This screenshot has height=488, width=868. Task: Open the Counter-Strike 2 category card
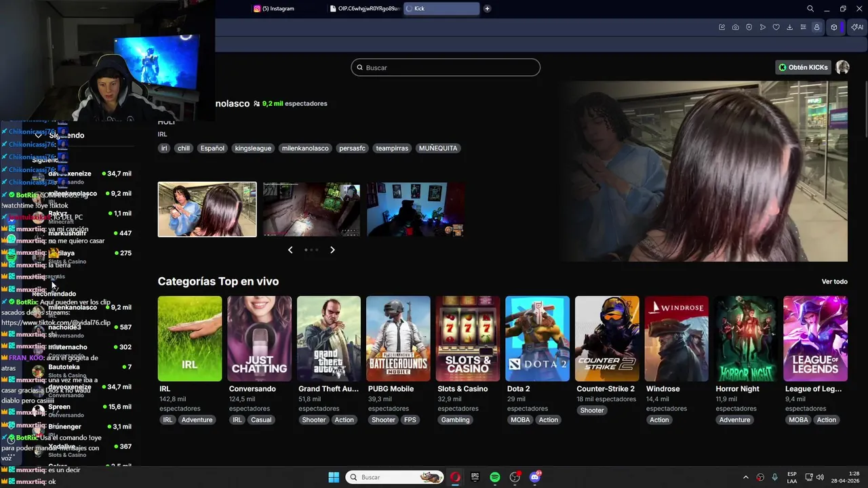coord(607,338)
